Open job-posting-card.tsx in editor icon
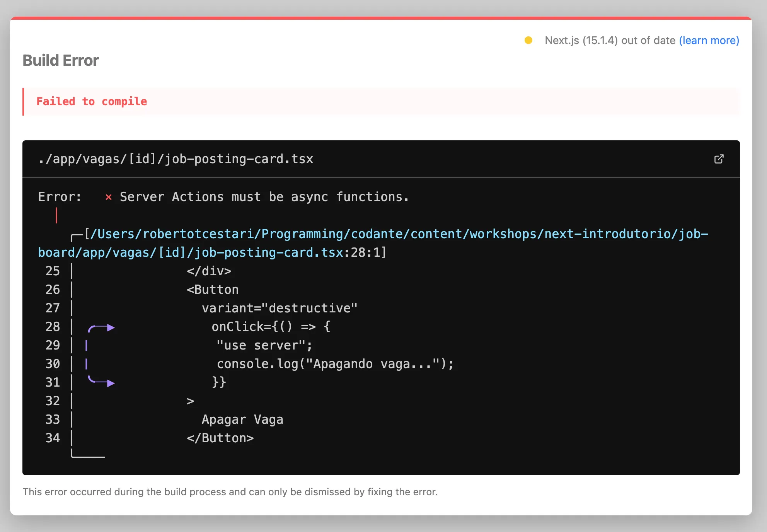The width and height of the screenshot is (767, 532). pos(719,159)
